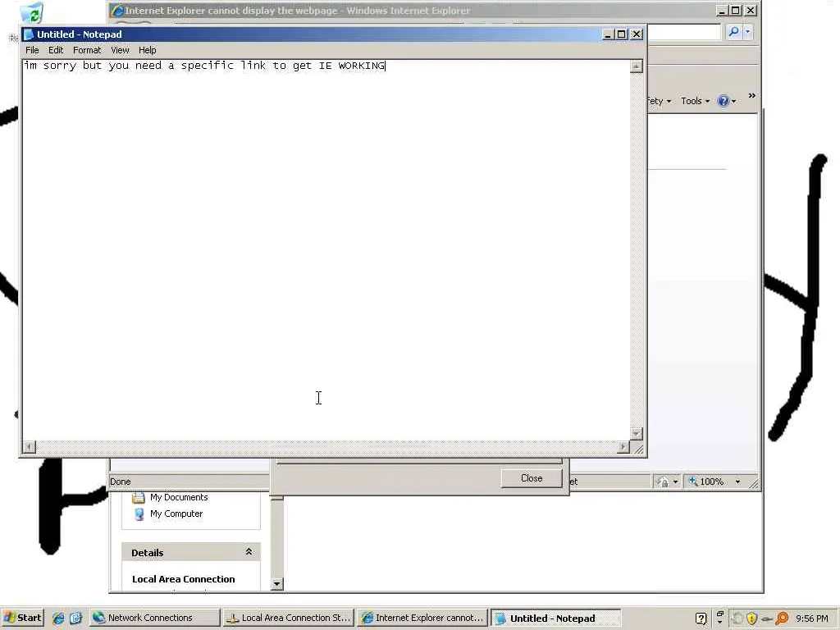
Task: Open My Computer link in Network Connections
Action: tap(176, 514)
